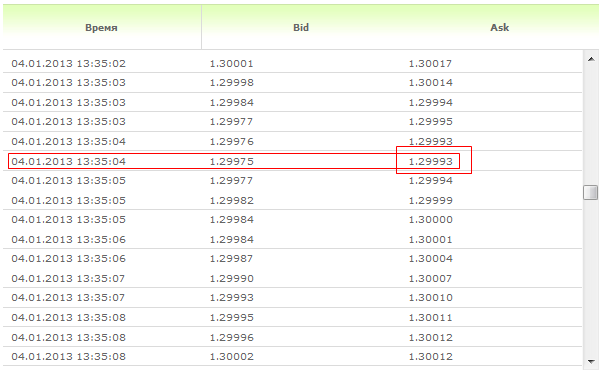Click Ask value 1.30011

tap(430, 317)
